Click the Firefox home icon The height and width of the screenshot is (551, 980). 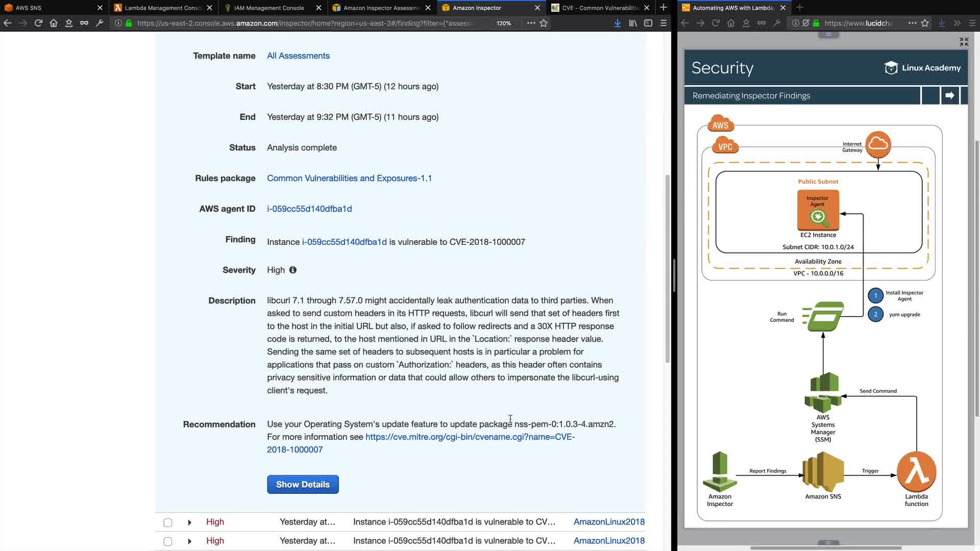pyautogui.click(x=54, y=23)
